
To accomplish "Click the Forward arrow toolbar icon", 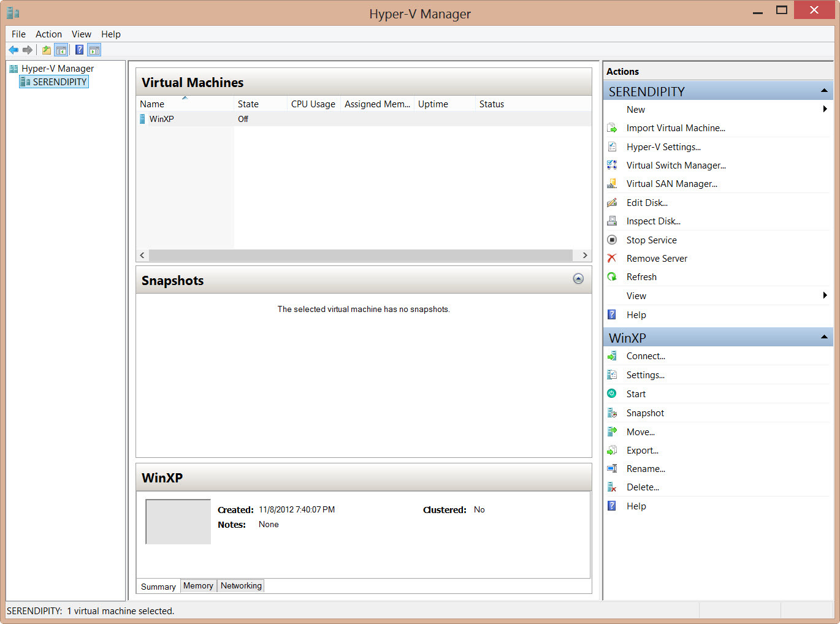I will (x=28, y=50).
